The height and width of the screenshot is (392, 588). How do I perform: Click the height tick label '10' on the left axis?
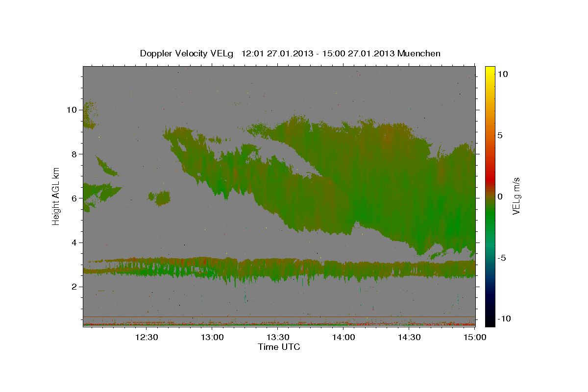(72, 110)
